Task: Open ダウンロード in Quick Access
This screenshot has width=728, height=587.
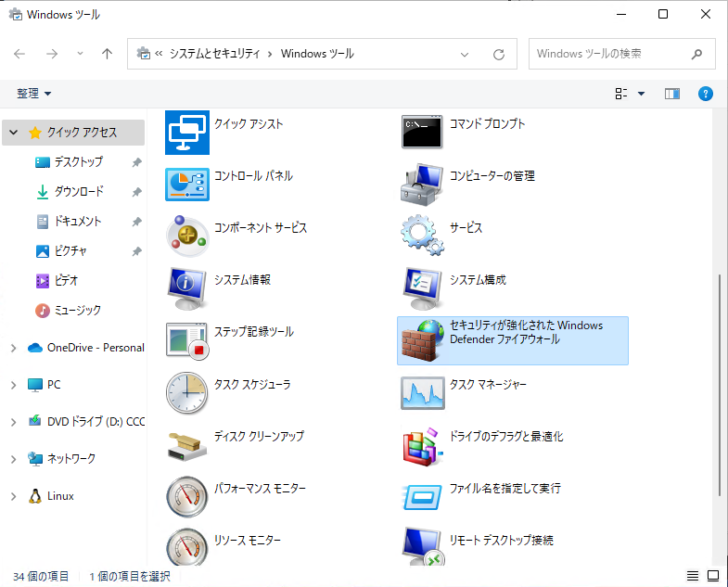Action: (x=79, y=191)
